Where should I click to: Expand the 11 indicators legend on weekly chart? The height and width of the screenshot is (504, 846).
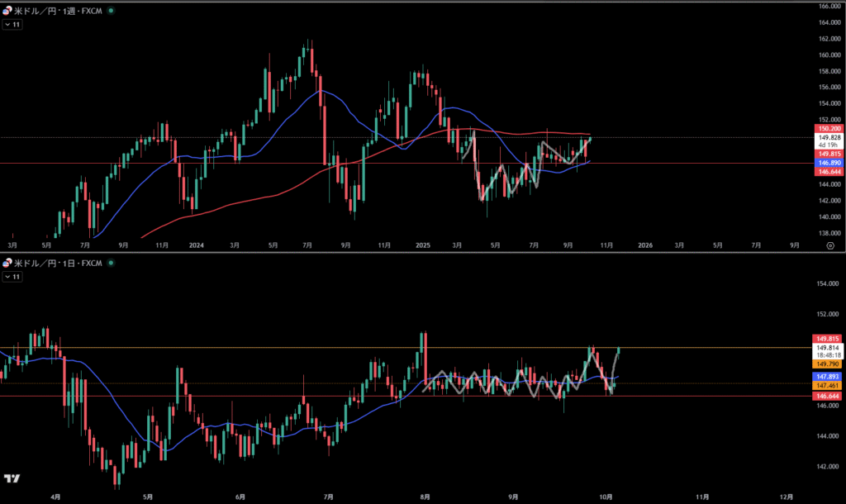tap(12, 25)
